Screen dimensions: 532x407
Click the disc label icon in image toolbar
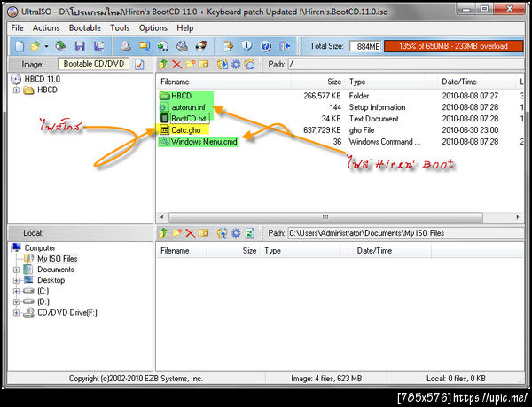click(250, 64)
